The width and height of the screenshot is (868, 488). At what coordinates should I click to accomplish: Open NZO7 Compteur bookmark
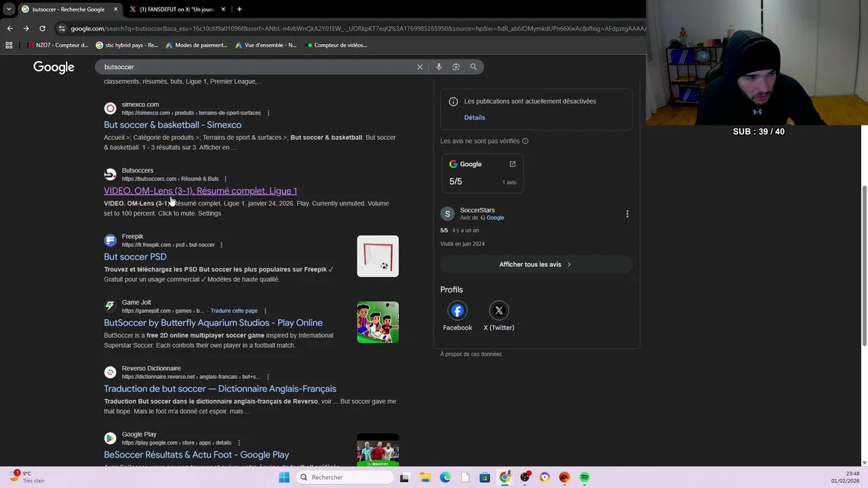[58, 45]
